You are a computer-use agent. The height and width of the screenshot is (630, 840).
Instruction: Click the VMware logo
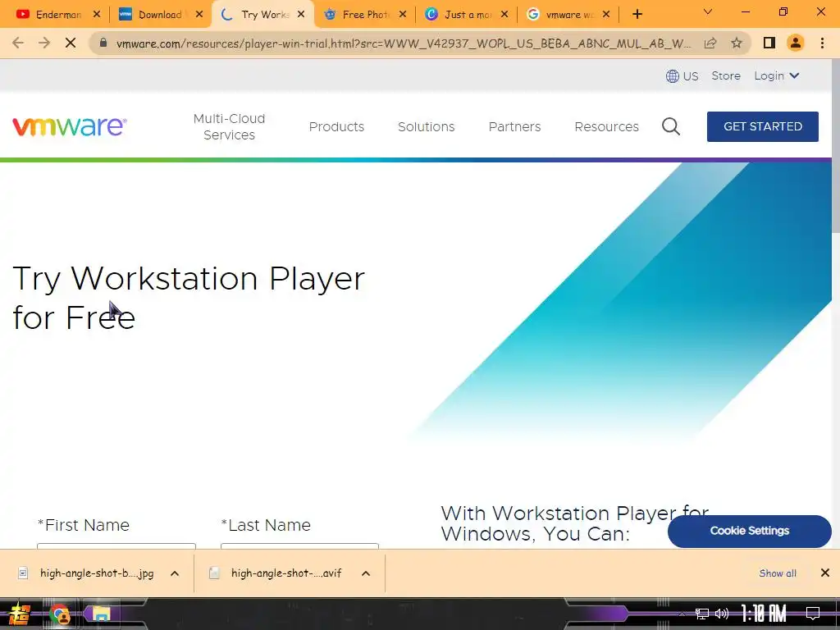tap(70, 126)
